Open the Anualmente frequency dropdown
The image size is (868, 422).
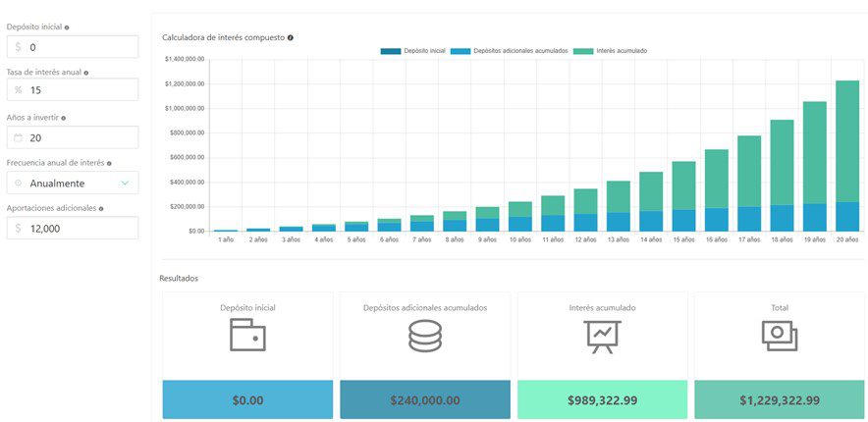point(72,183)
